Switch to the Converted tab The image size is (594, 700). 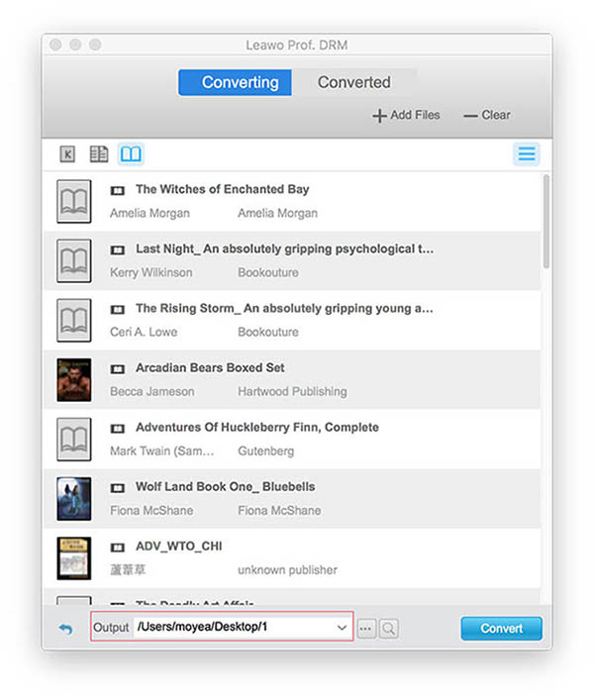tap(353, 83)
